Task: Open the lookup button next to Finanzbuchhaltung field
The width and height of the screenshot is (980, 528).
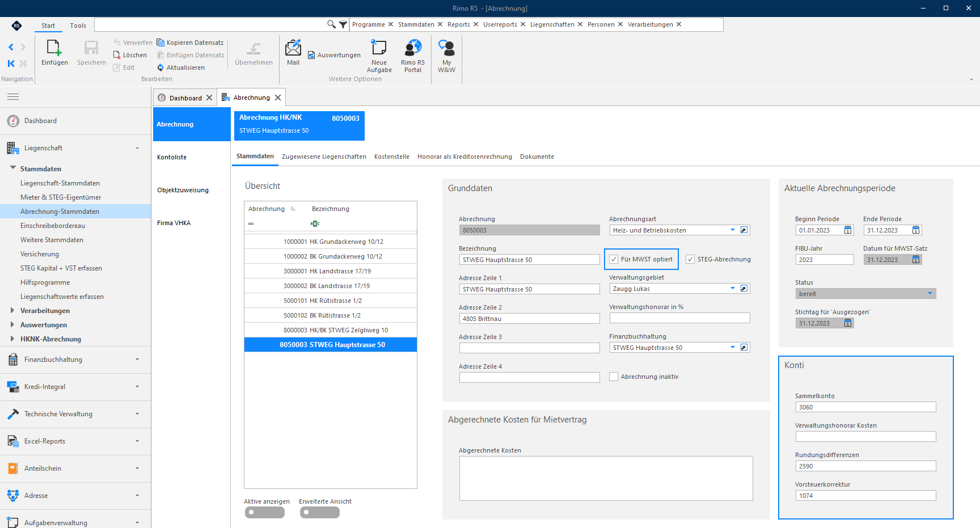Action: click(x=745, y=348)
